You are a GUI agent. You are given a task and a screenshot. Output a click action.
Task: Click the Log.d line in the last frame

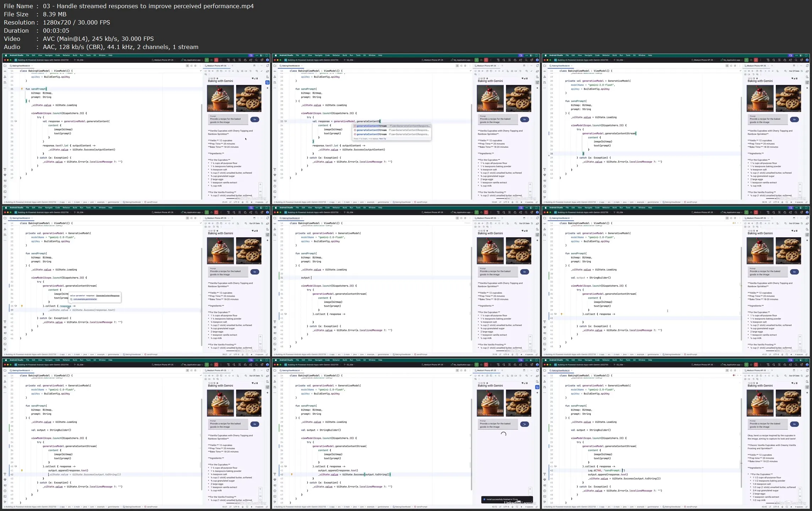coord(606,470)
